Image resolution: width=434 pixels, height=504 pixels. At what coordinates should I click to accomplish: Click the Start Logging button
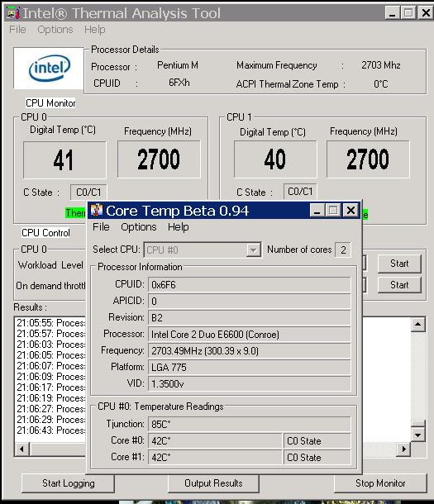(x=68, y=483)
